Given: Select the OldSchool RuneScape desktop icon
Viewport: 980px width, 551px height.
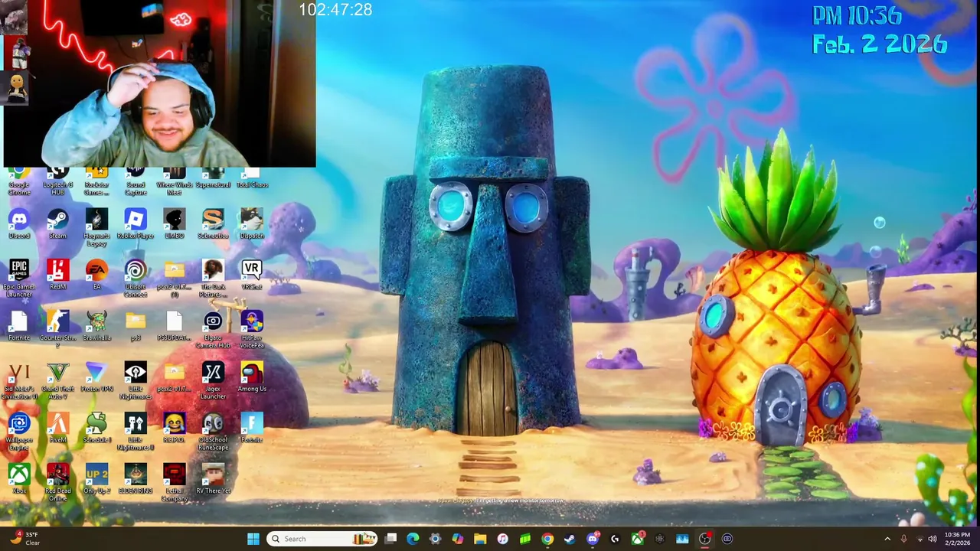Looking at the screenshot, I should (x=213, y=432).
